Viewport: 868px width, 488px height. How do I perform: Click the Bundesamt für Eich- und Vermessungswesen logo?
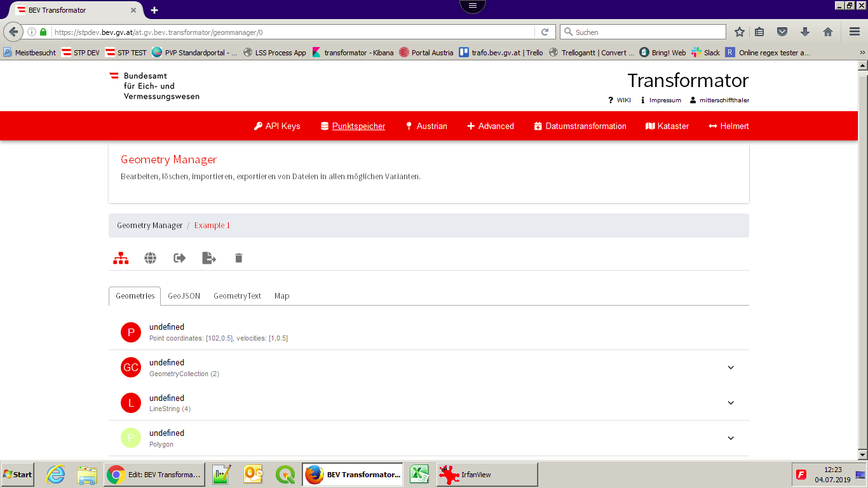(154, 86)
